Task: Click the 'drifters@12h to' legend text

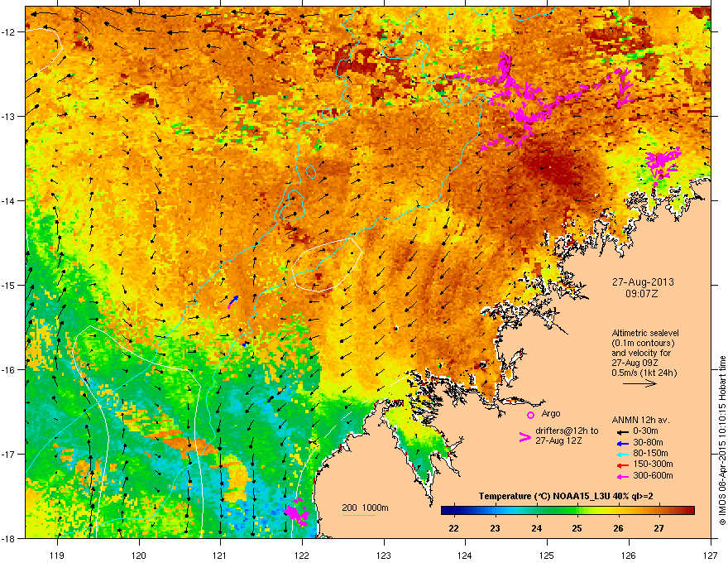Action: click(x=567, y=431)
